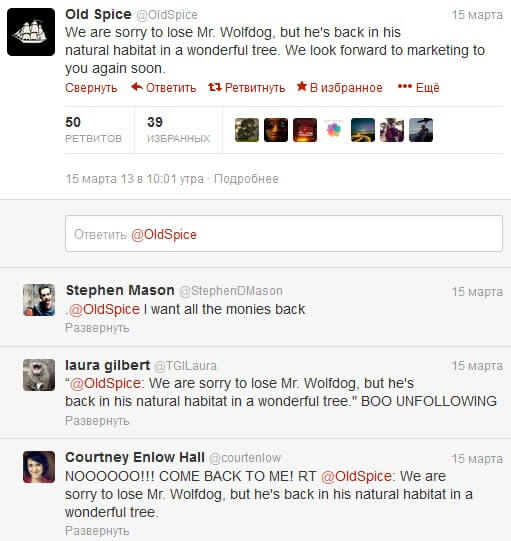Image resolution: width=511 pixels, height=541 pixels.
Task: Click Stephen Mason's profile avatar
Action: click(39, 300)
